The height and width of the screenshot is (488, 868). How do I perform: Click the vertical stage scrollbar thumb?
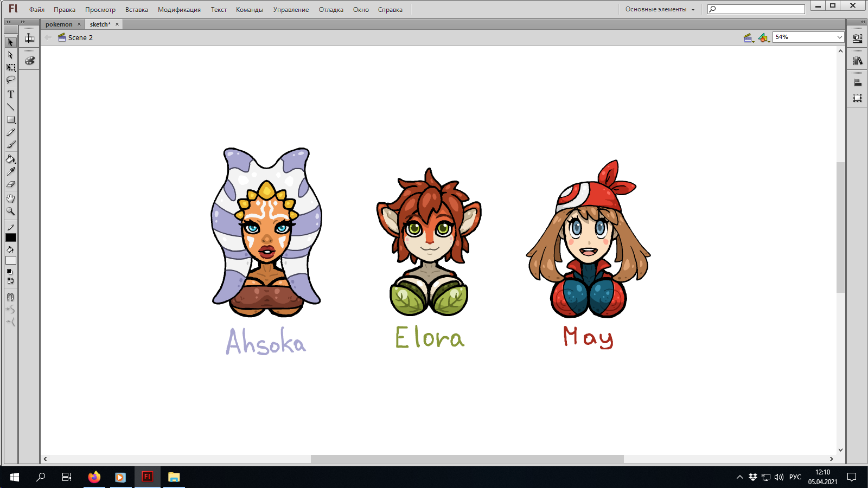(840, 228)
